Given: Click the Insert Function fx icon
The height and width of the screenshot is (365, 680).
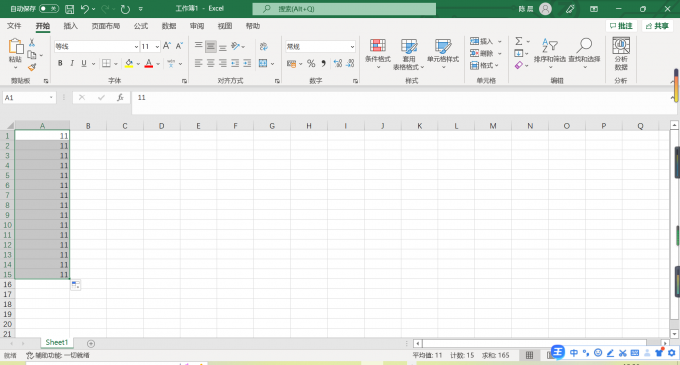Looking at the screenshot, I should 120,98.
